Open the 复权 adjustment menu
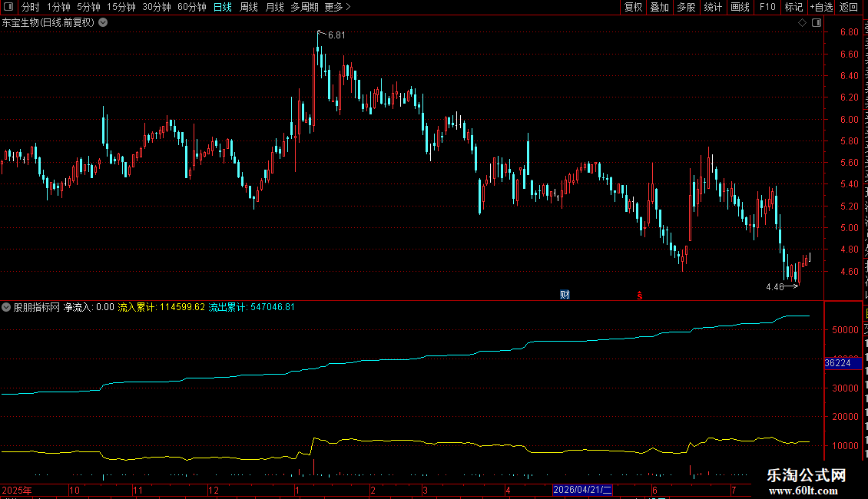The image size is (868, 499). (633, 7)
